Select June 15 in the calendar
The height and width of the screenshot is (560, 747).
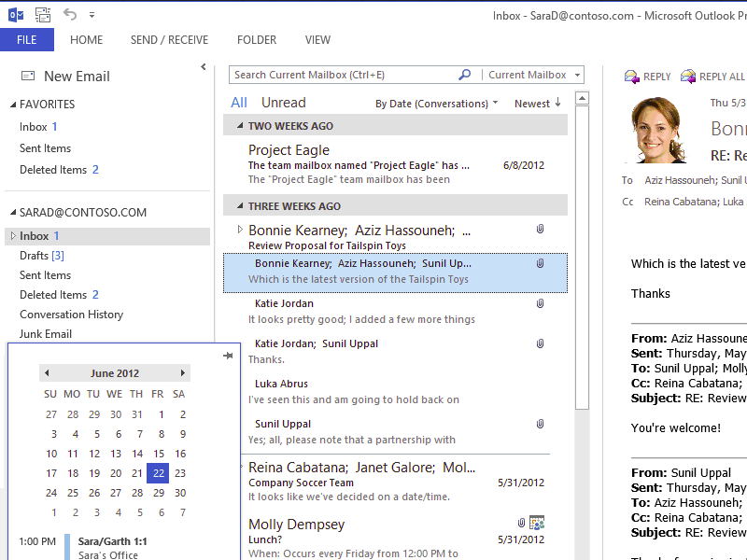click(159, 454)
